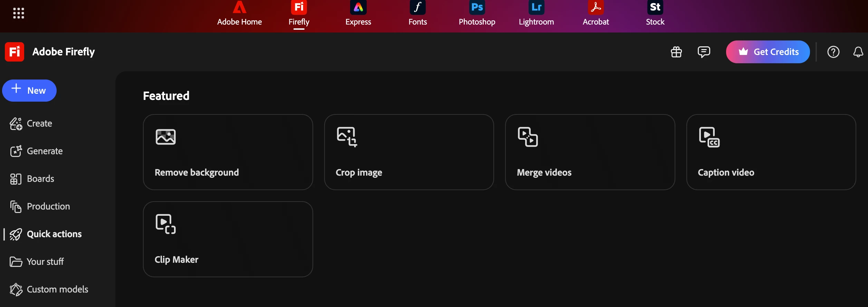Click the red Firefly logo icon
868x307 pixels.
[x=15, y=52]
